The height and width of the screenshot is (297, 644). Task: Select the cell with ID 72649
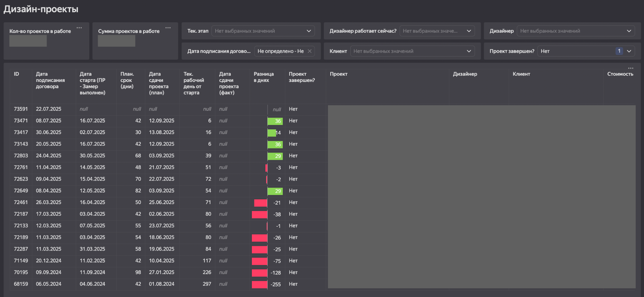tap(21, 191)
